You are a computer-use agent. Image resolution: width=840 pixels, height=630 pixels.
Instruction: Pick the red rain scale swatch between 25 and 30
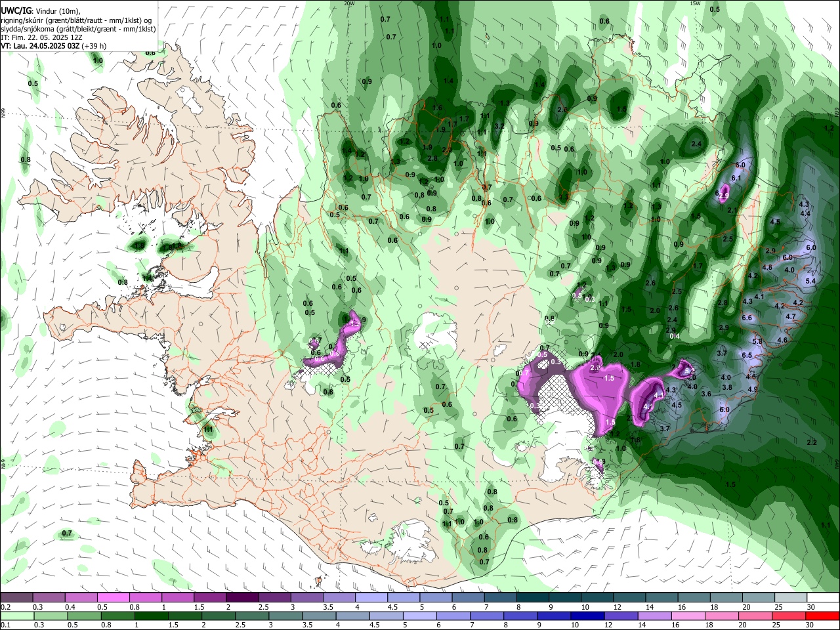pyautogui.click(x=789, y=616)
